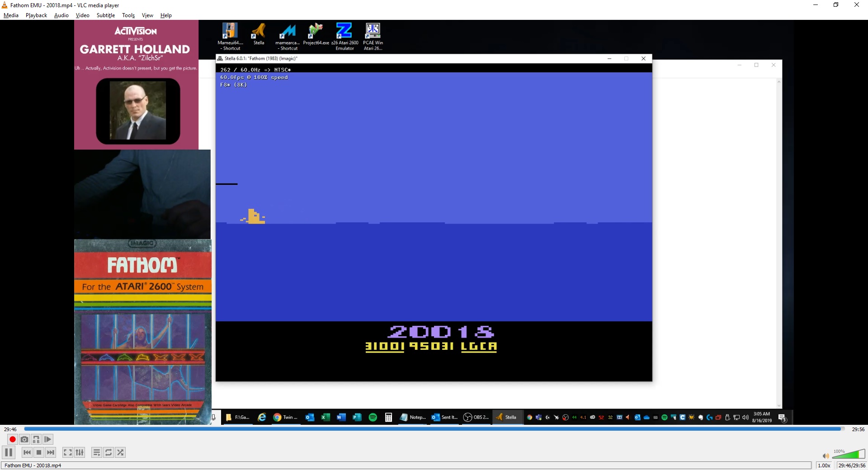Screen dimensions: 868x470
Task: Click the 1.00x playback speed indicator
Action: 824,465
